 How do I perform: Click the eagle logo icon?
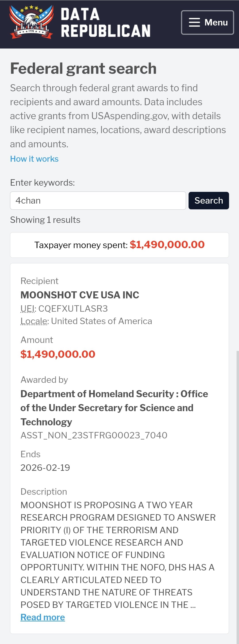(x=31, y=22)
